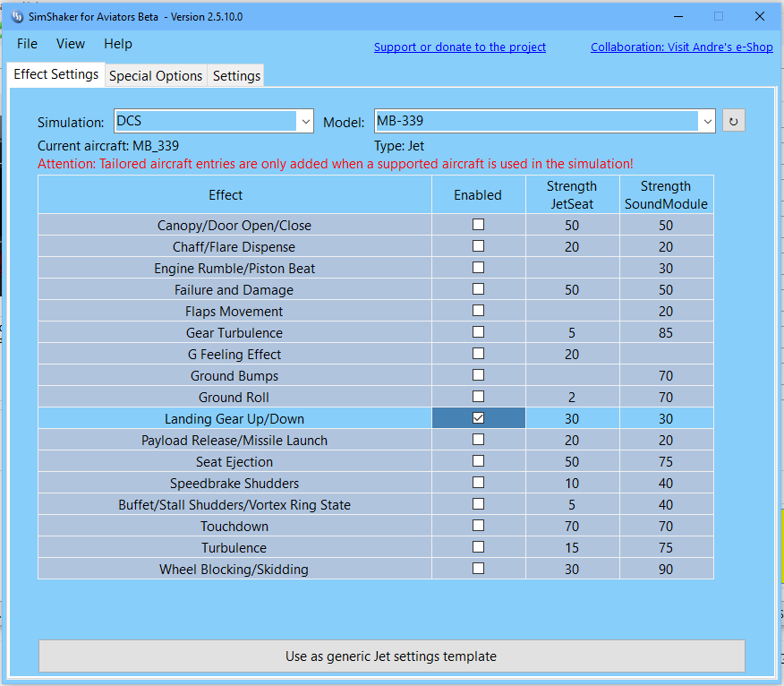784x686 pixels.
Task: Click Ground Roll JetSeat strength value 2
Action: (x=572, y=398)
